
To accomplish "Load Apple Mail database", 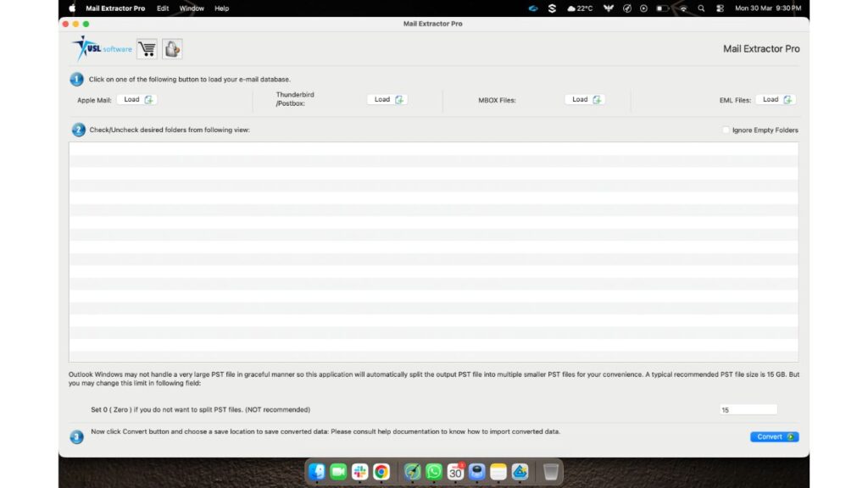I will coord(137,100).
